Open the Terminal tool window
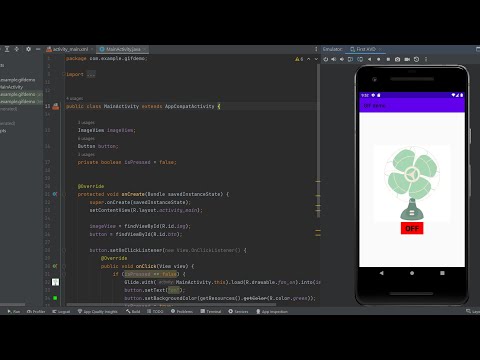This screenshot has width=480, height=360. click(211, 311)
